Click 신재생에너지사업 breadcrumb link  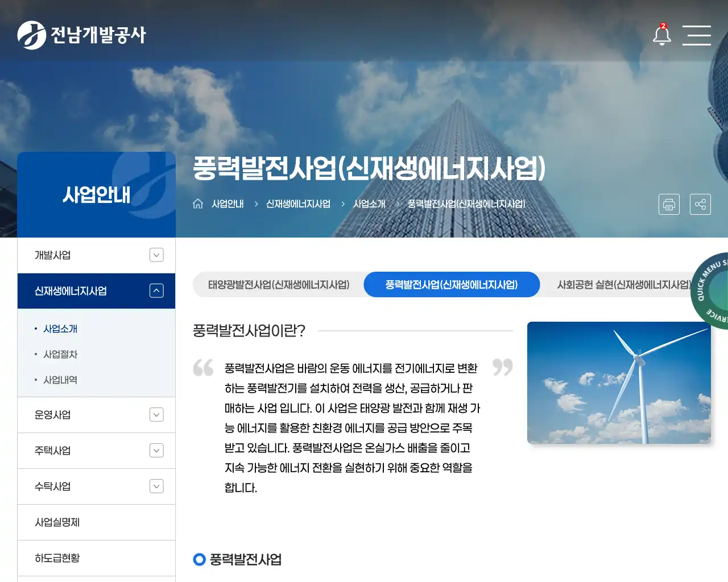(298, 203)
